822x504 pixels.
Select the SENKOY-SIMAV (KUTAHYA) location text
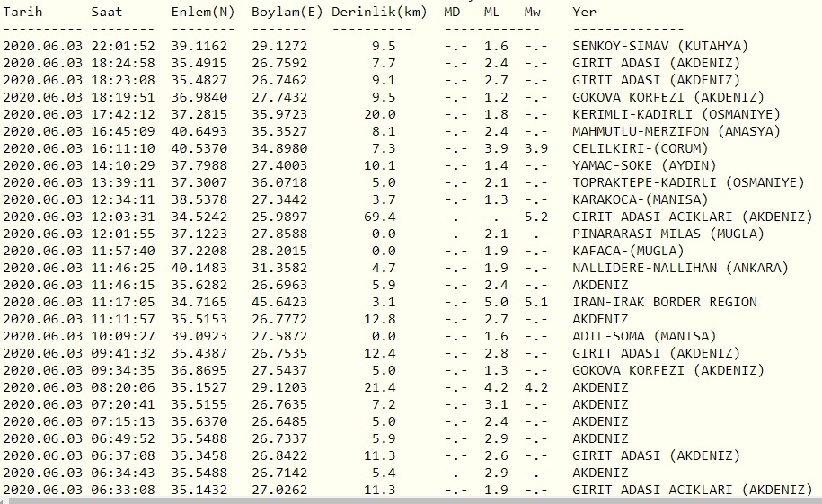coord(659,46)
